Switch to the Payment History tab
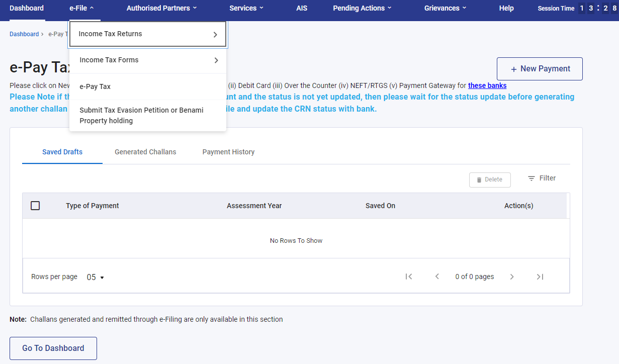Viewport: 619px width, 364px height. (x=228, y=152)
